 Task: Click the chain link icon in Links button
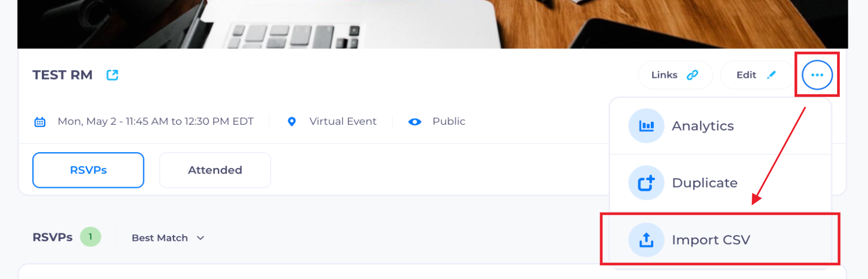(692, 75)
